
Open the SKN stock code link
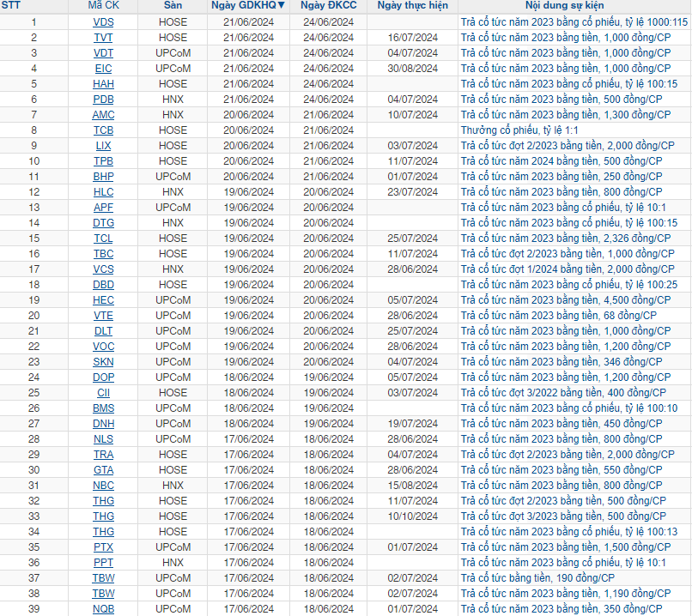pos(103,361)
